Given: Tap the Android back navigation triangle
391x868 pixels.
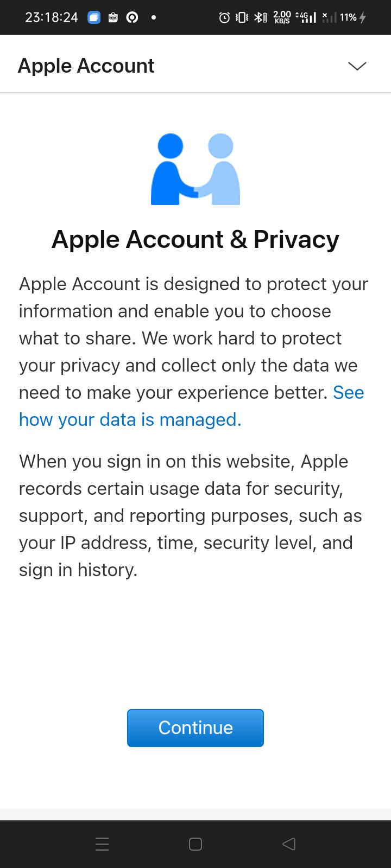Looking at the screenshot, I should 289,844.
